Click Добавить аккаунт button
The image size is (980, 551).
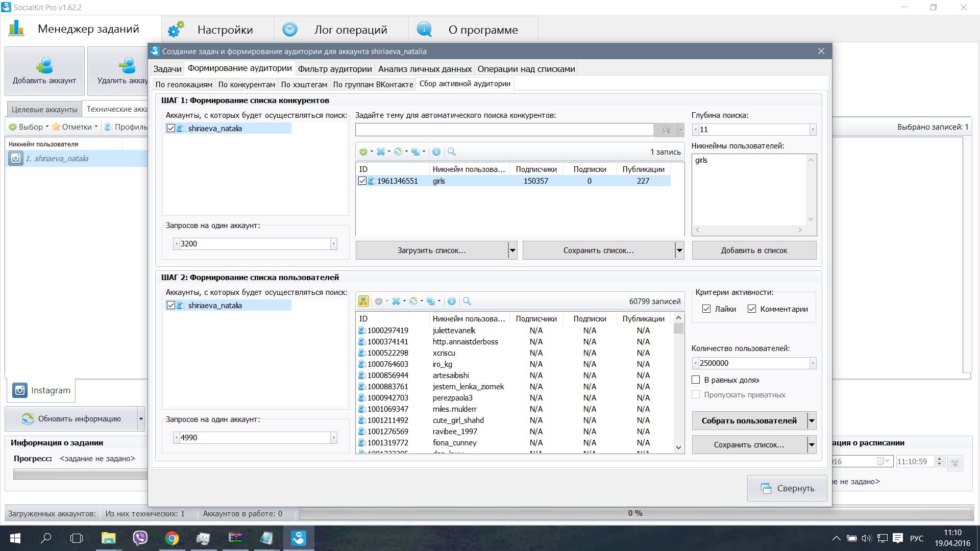pyautogui.click(x=44, y=71)
